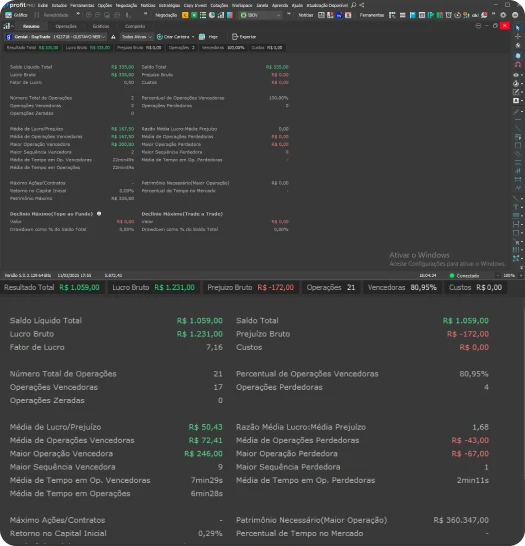Select the horizontal line tool in sidebar
525x546 pixels.
click(x=517, y=120)
